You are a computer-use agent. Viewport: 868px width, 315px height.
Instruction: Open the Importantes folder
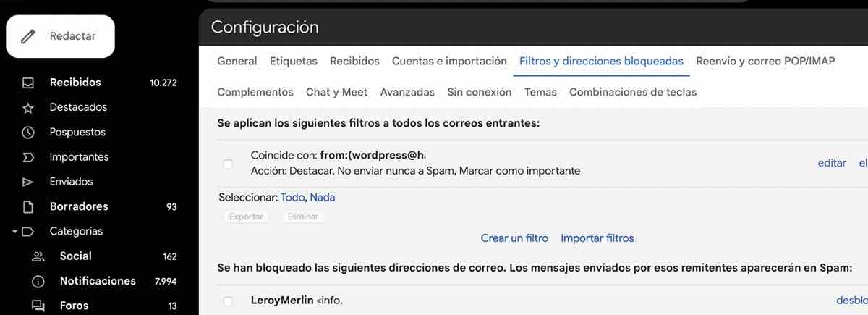click(79, 157)
